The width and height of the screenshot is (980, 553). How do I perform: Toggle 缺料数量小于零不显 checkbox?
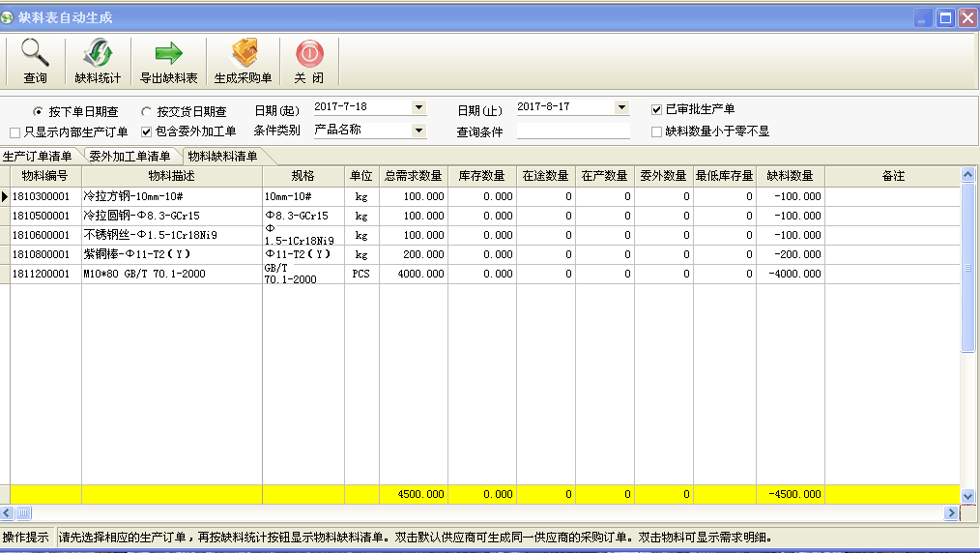(x=657, y=131)
